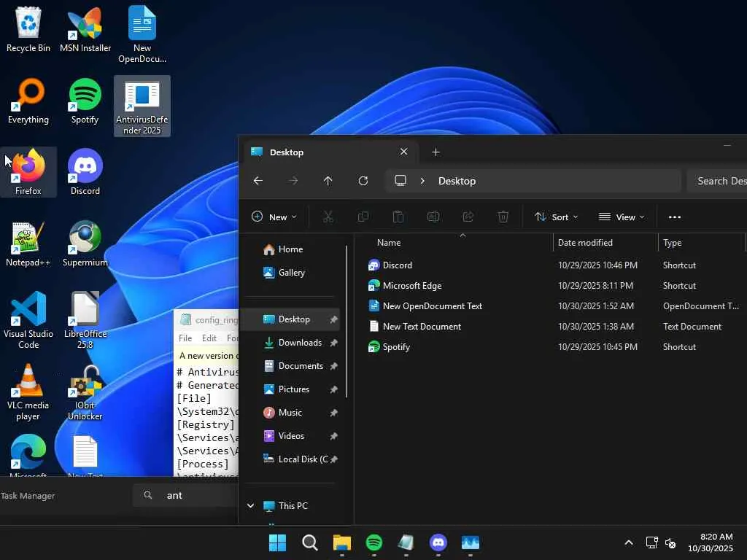Click the Refresh icon in File Explorer

tap(363, 181)
